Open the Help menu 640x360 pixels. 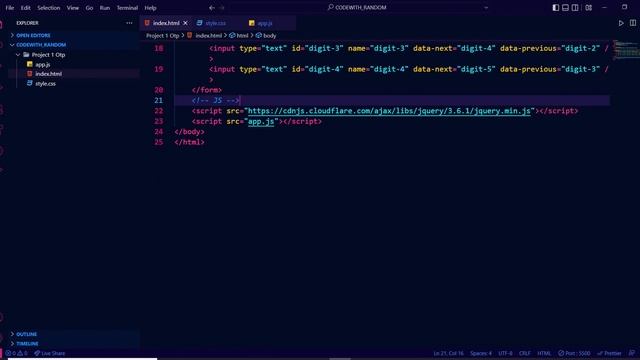click(150, 8)
